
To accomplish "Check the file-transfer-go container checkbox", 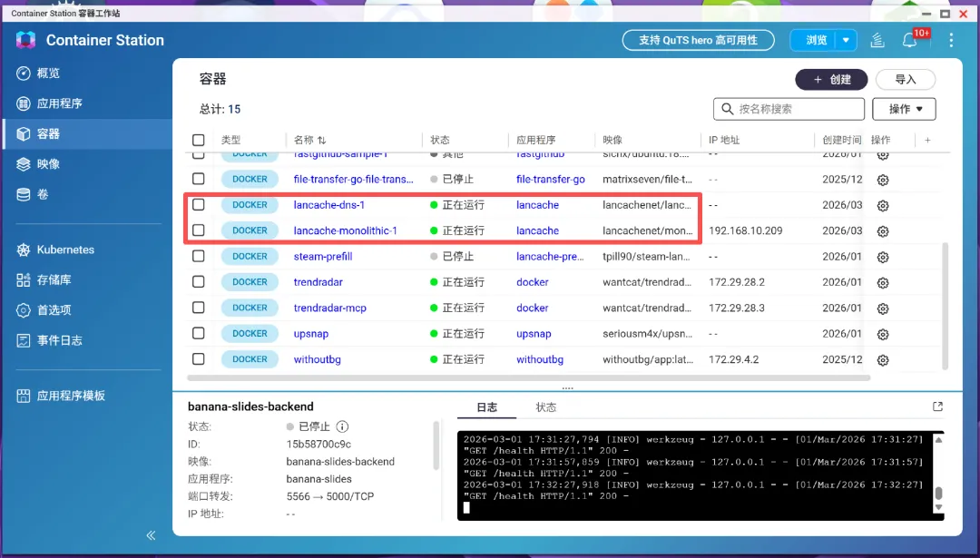I will 198,179.
